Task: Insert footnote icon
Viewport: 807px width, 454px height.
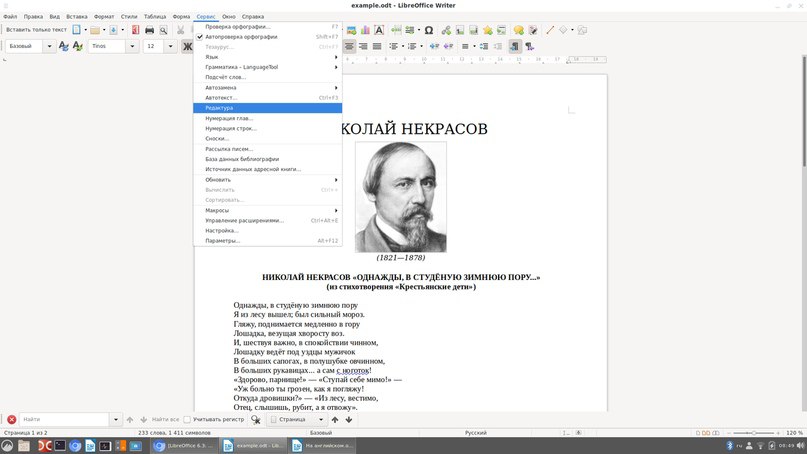Action: point(460,30)
